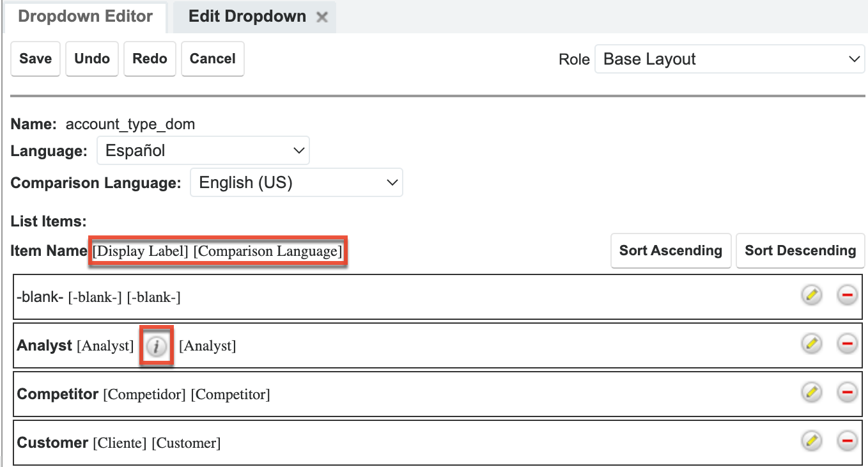Cancel editing the dropdown
868x467 pixels.
click(212, 58)
